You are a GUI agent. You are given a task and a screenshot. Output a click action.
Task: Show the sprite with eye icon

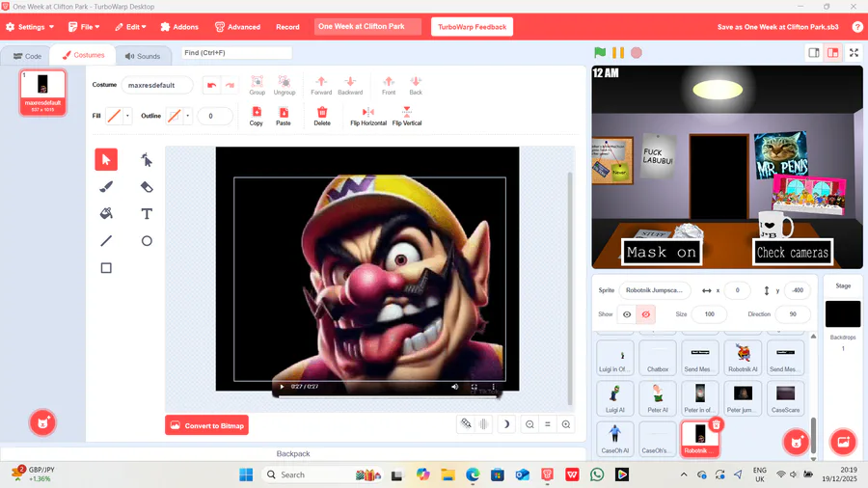[x=627, y=314]
